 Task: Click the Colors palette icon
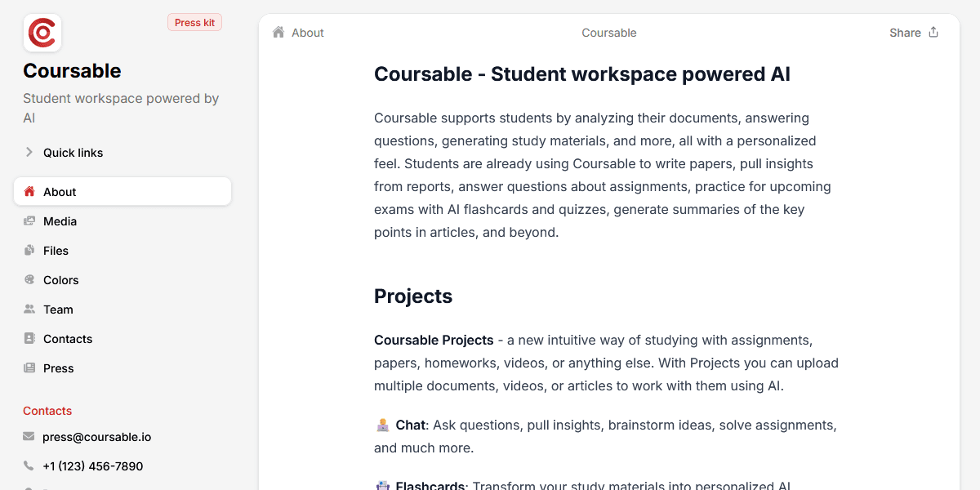29,280
